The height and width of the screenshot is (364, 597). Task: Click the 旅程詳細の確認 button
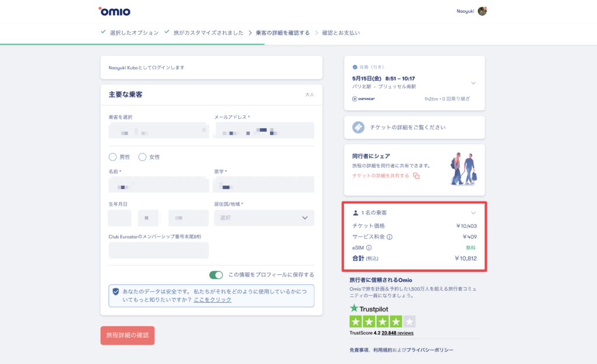(x=127, y=335)
